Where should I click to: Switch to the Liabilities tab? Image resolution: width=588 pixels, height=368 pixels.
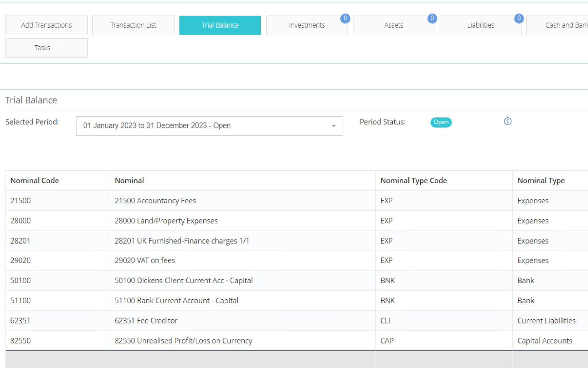click(x=480, y=25)
